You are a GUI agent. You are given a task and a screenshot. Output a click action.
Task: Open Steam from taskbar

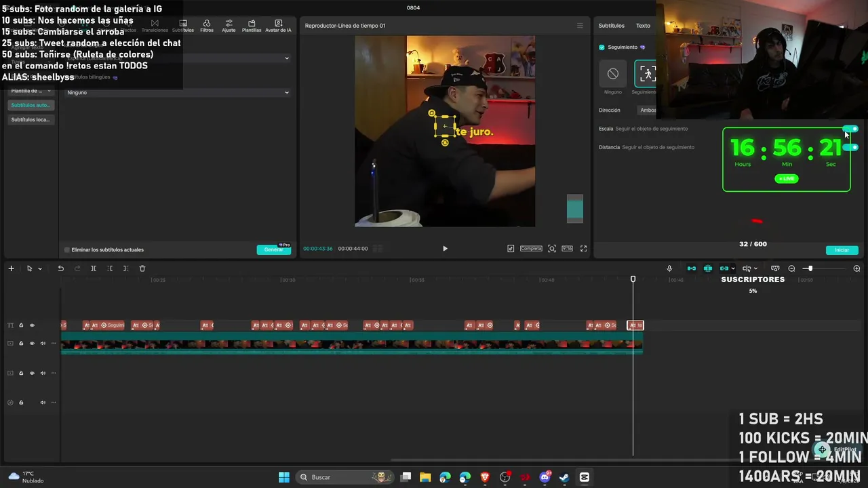[564, 477]
